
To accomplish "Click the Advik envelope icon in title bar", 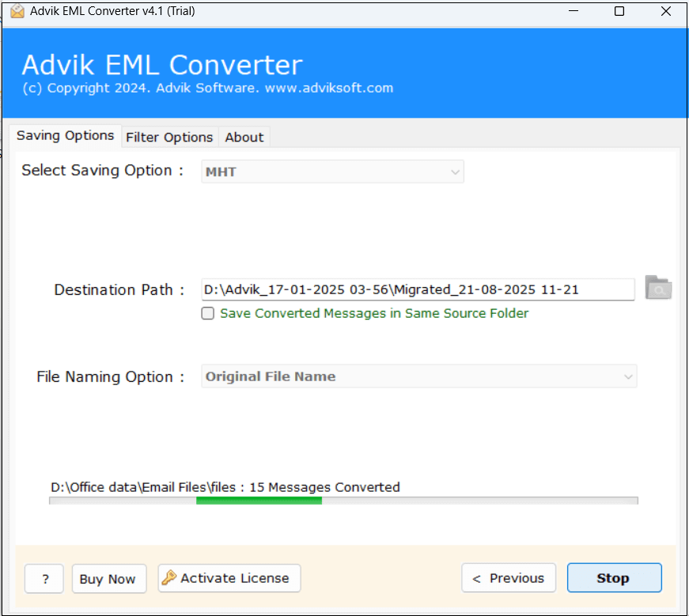I will click(x=17, y=11).
